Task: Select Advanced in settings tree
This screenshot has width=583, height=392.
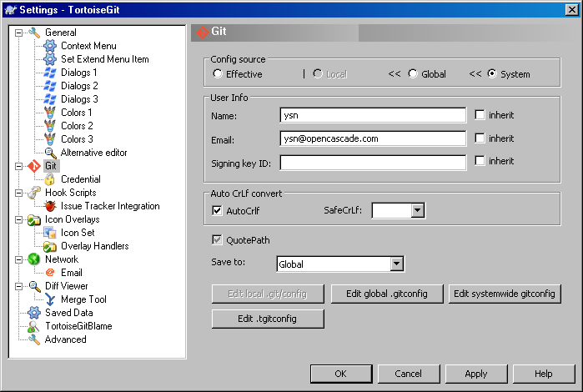Action: (x=65, y=339)
